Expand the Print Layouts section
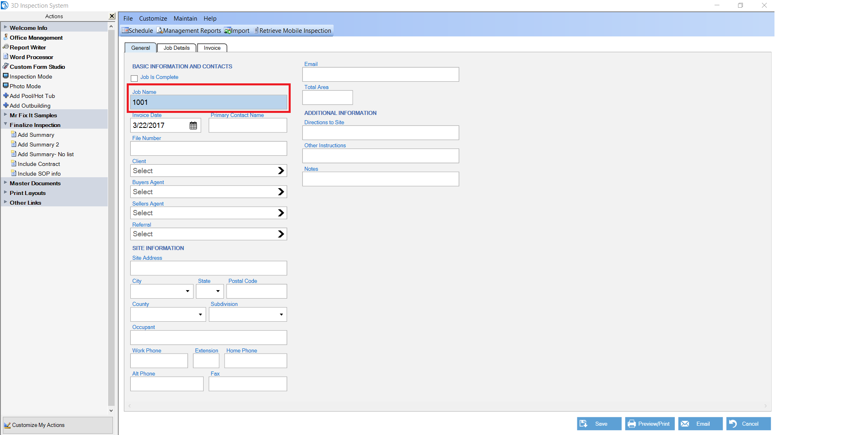The image size is (868, 435). pos(5,193)
